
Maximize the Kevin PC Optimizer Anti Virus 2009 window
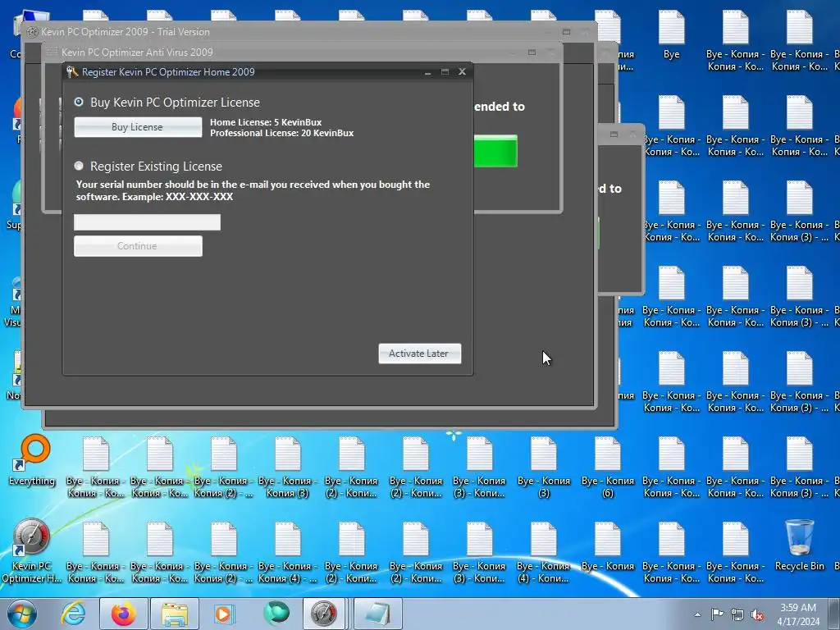point(532,52)
